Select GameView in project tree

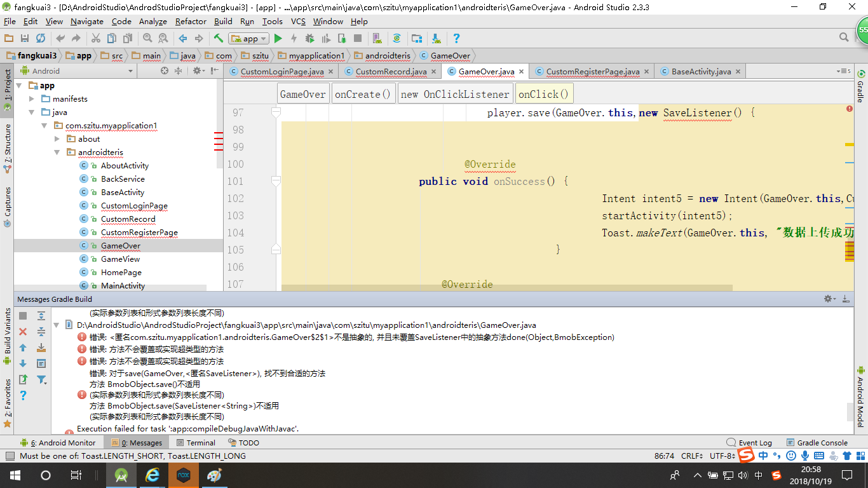click(120, 259)
